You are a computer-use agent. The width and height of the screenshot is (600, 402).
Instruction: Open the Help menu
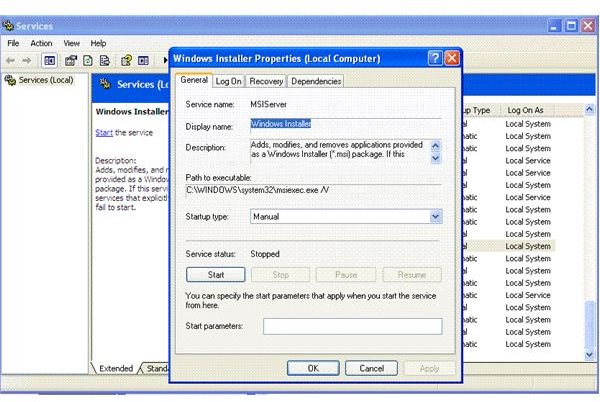(x=98, y=43)
